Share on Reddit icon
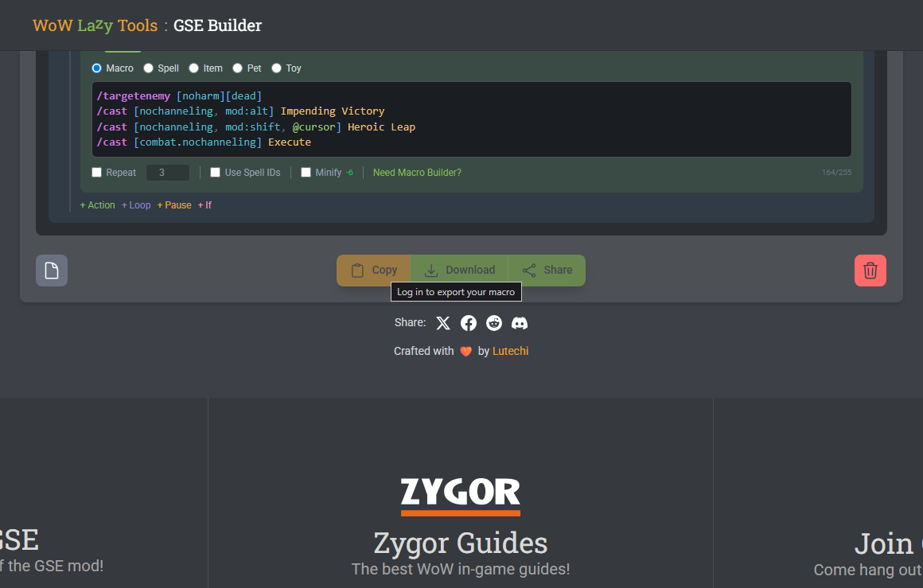Image resolution: width=923 pixels, height=588 pixels. click(x=494, y=323)
